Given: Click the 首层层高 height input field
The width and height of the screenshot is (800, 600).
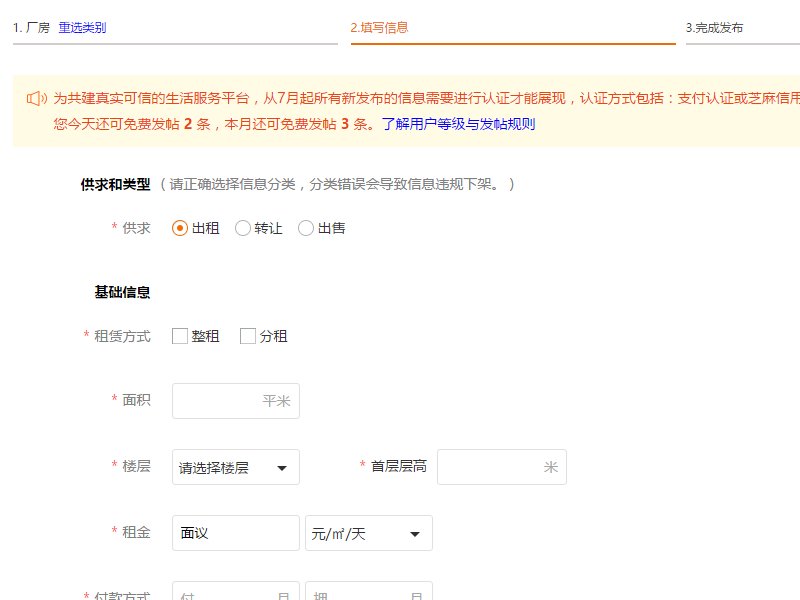Looking at the screenshot, I should click(x=502, y=466).
